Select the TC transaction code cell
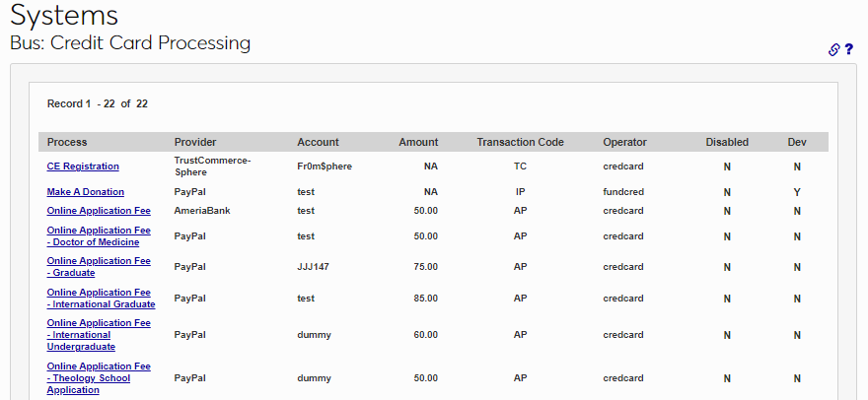The height and width of the screenshot is (400, 868). (520, 167)
